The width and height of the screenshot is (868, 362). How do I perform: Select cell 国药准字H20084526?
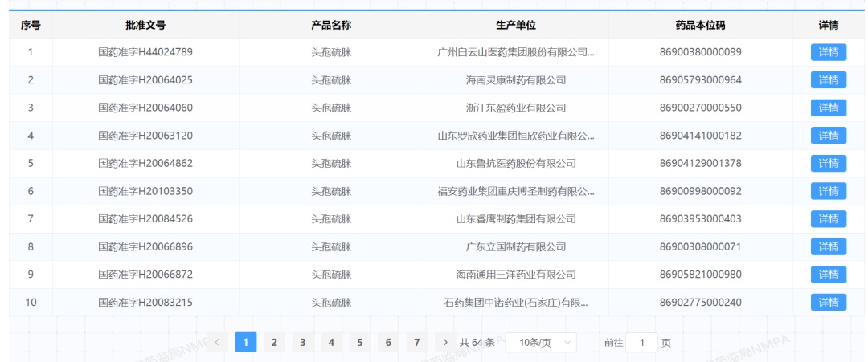145,219
